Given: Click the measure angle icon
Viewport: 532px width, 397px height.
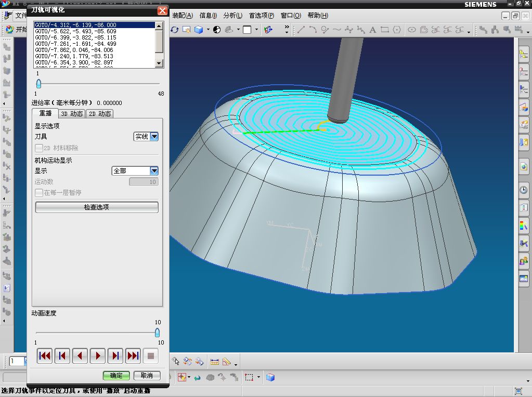Looking at the screenshot, I should point(227,362).
